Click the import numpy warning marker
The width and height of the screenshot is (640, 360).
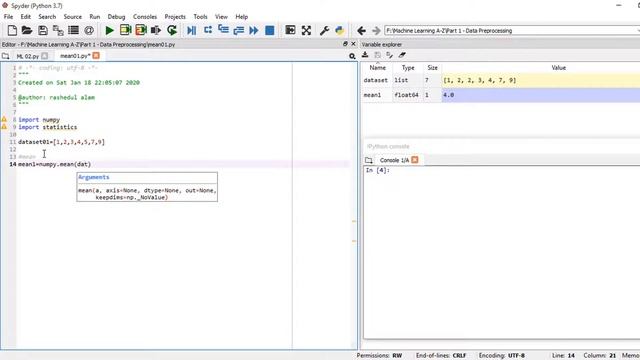(x=4, y=119)
